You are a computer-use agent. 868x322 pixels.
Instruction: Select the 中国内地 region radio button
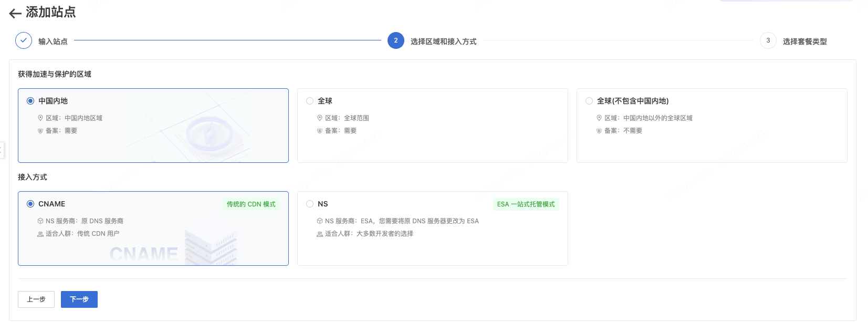point(30,101)
